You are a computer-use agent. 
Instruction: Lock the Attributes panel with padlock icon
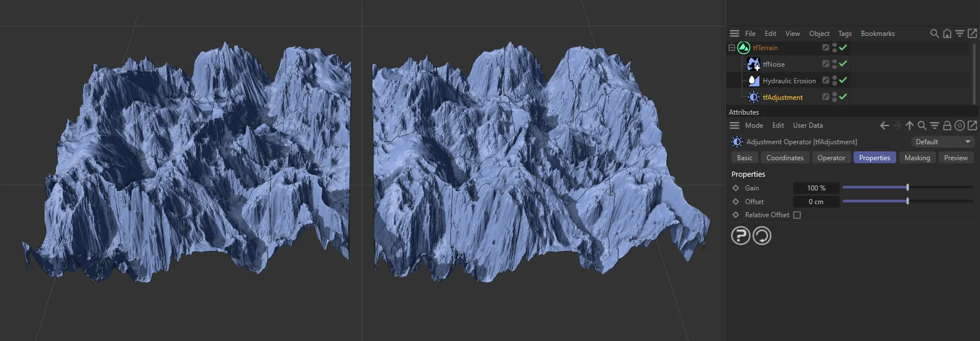(x=947, y=125)
